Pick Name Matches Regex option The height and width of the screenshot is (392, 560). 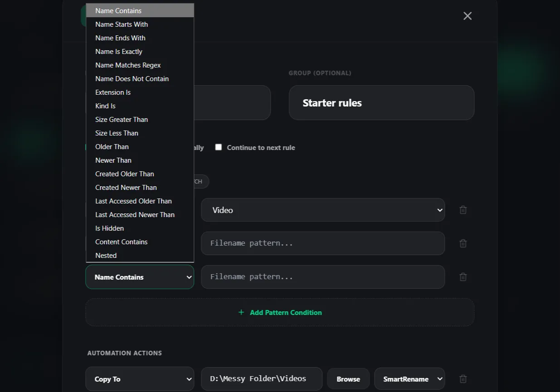tap(140, 65)
